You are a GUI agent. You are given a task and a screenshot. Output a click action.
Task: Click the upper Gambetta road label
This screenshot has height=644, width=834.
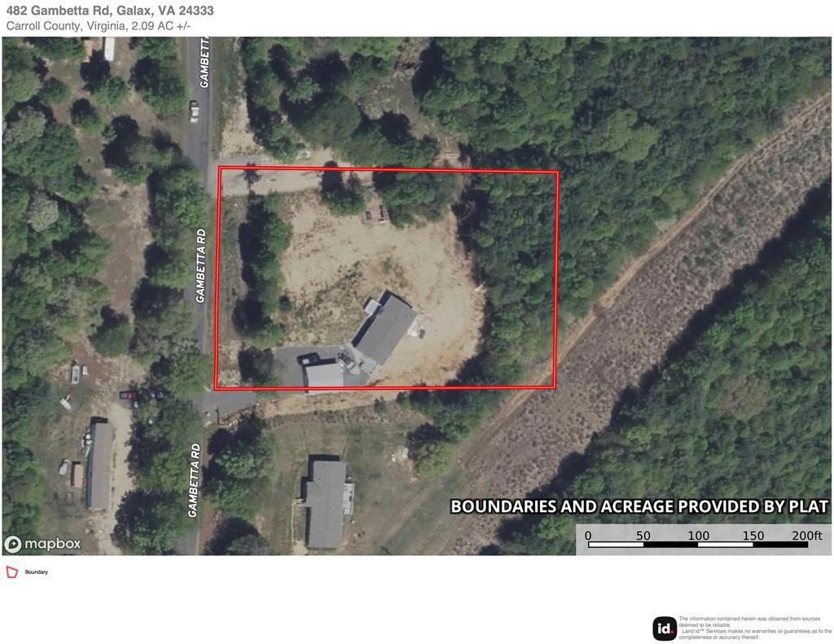click(204, 63)
